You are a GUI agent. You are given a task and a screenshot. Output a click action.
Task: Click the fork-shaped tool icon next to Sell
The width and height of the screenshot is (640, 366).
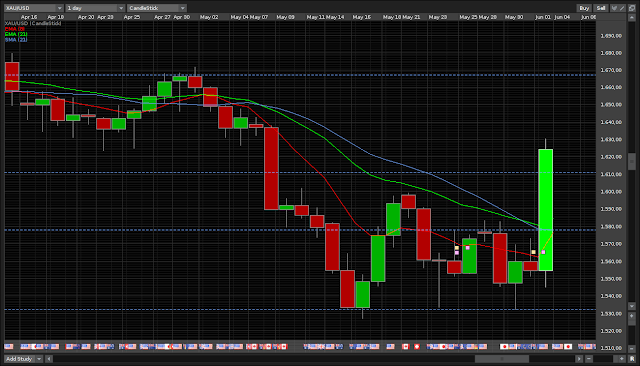614,8
